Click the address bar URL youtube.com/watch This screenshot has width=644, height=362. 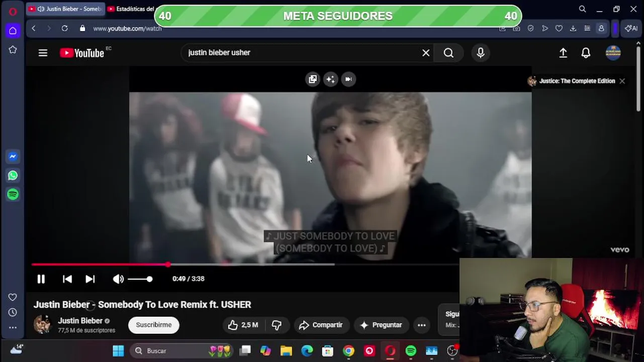tap(128, 29)
